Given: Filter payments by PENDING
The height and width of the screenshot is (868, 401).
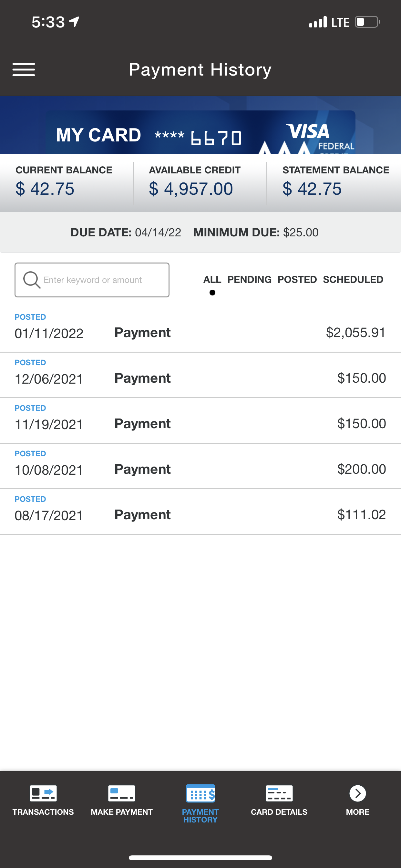Looking at the screenshot, I should [249, 280].
